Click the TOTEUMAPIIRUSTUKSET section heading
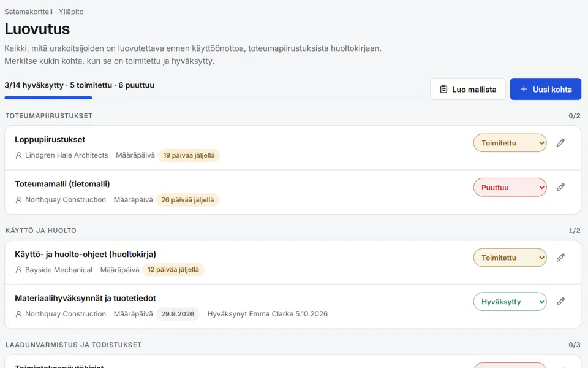The width and height of the screenshot is (588, 368). pos(49,116)
